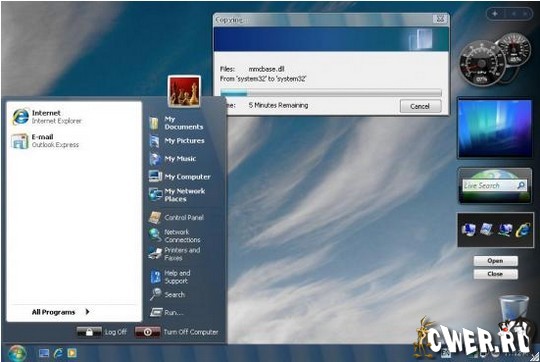Open the Run... dialog

pyautogui.click(x=167, y=312)
